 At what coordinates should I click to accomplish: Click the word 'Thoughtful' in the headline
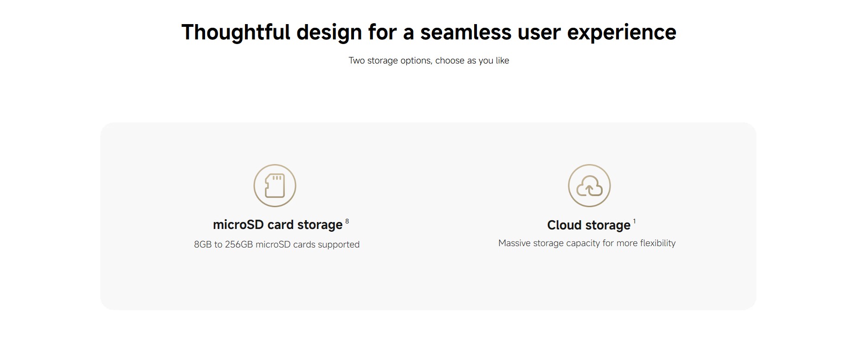(236, 32)
